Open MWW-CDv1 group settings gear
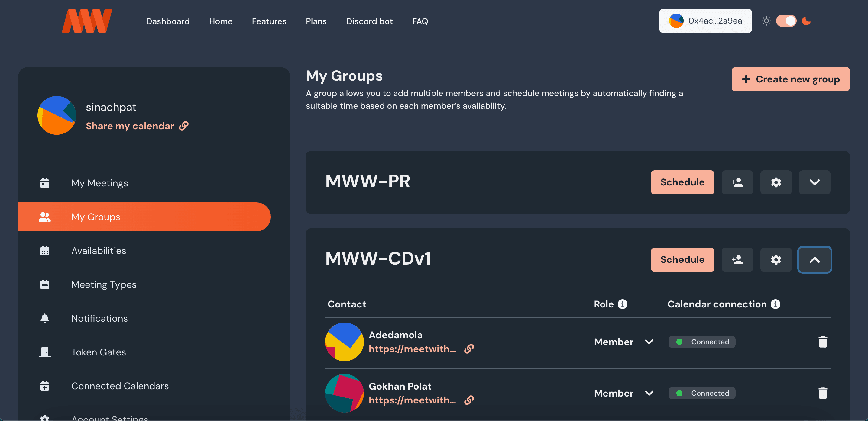This screenshot has height=421, width=868. (776, 260)
